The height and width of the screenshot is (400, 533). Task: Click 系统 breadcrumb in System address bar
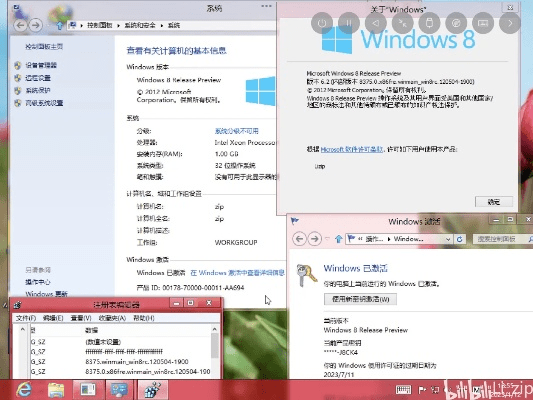point(174,25)
